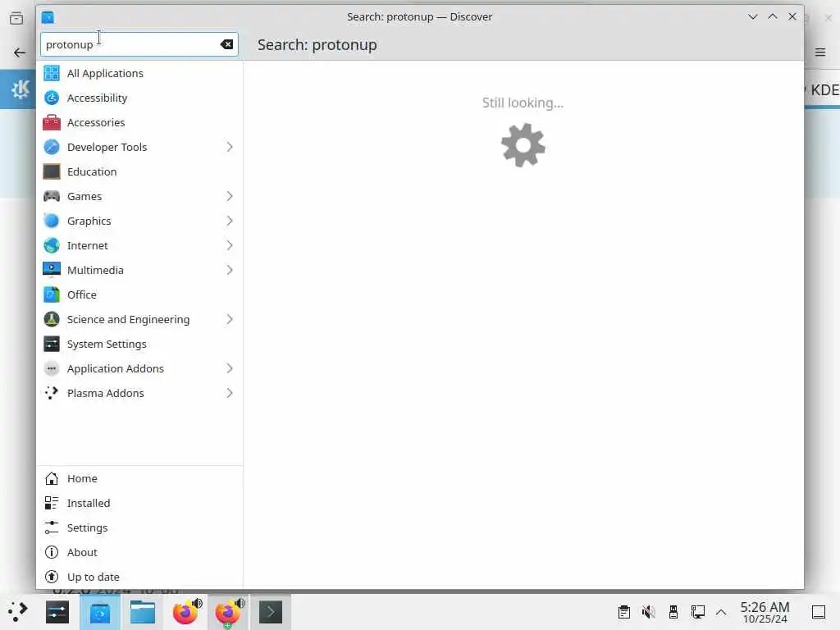Viewport: 840px width, 630px height.
Task: Click the Show Desktop button in panel
Action: pyautogui.click(x=819, y=612)
